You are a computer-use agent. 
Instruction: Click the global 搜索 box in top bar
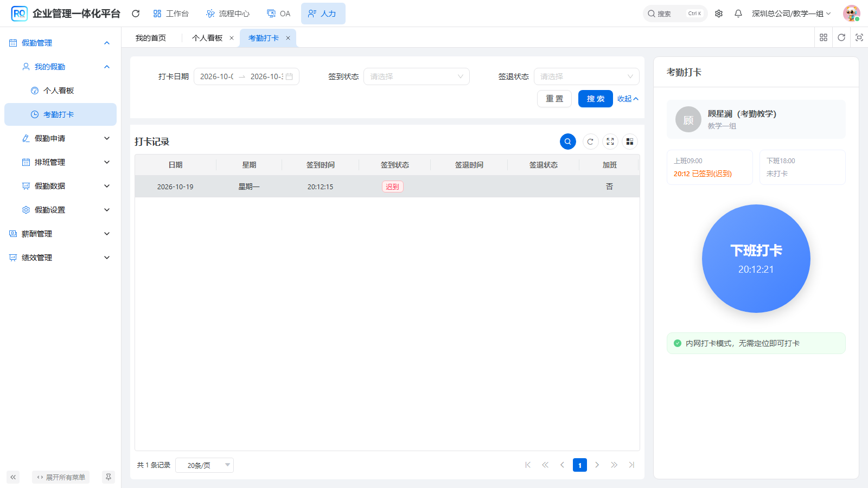675,14
